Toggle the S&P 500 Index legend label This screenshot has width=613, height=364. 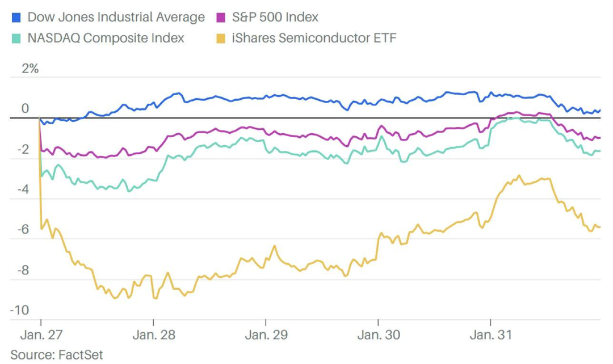275,18
